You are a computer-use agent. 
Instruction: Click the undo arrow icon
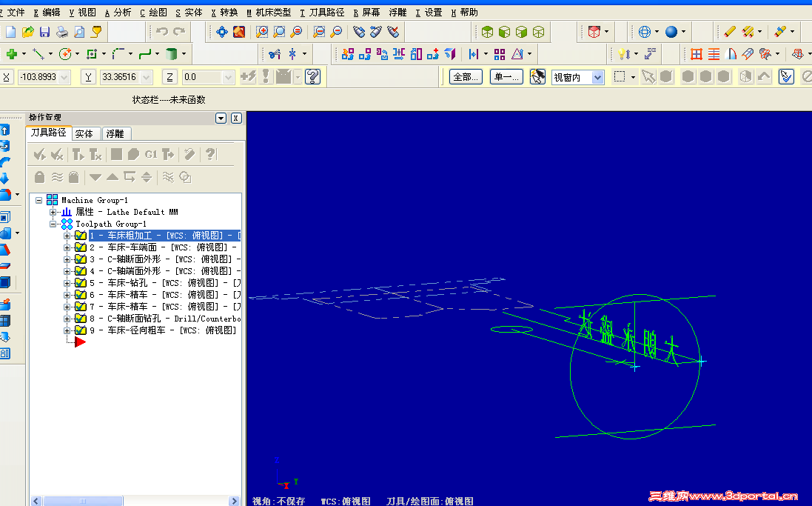(161, 32)
